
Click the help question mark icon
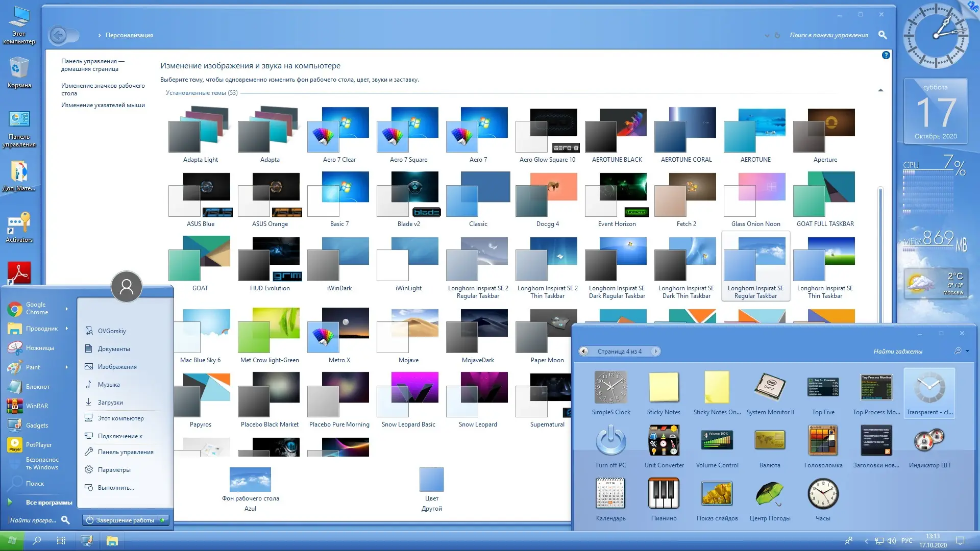click(886, 55)
